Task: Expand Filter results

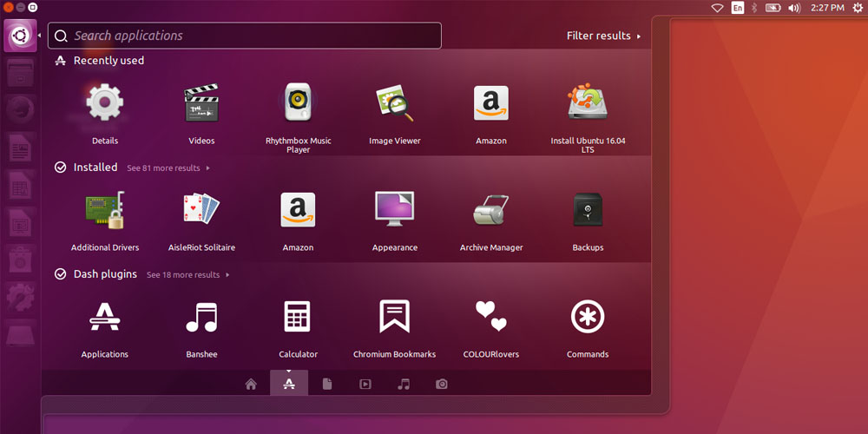Action: 603,36
